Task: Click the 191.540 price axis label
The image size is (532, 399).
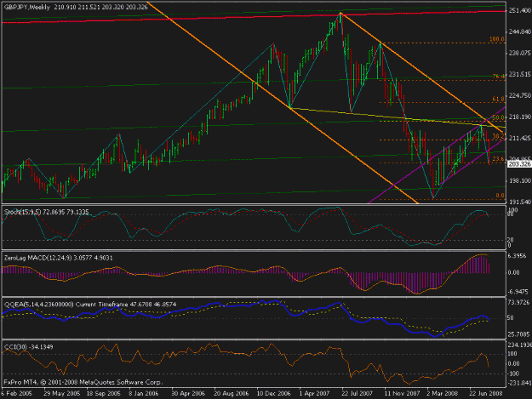Action: click(x=520, y=202)
